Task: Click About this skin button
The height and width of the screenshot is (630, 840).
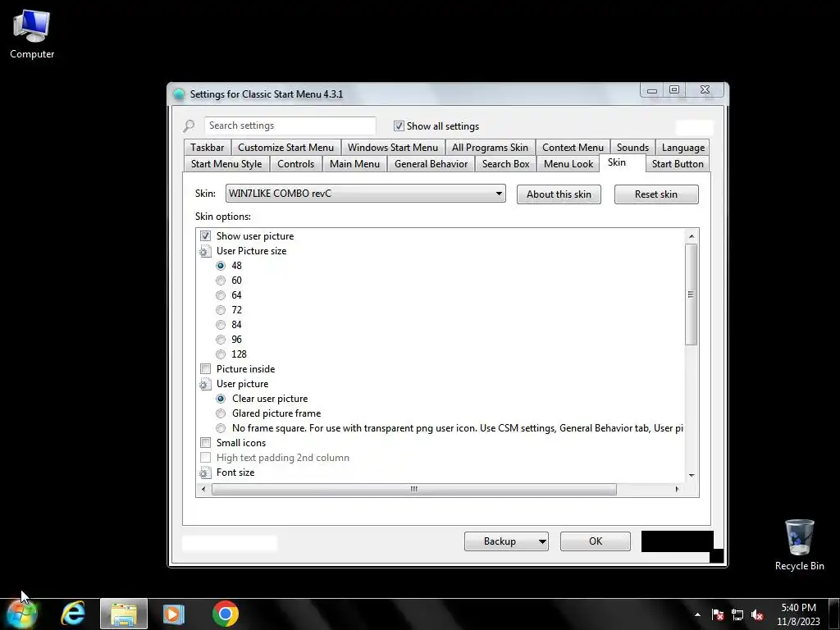Action: 559,194
